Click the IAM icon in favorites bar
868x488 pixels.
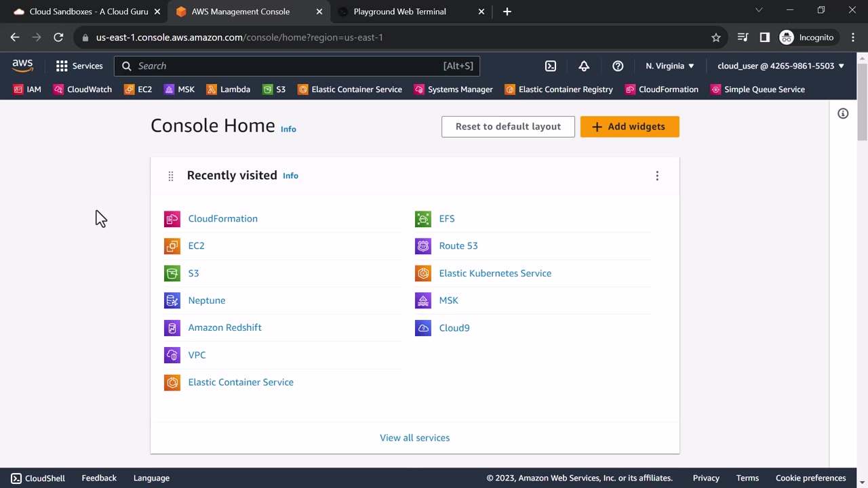tap(18, 89)
